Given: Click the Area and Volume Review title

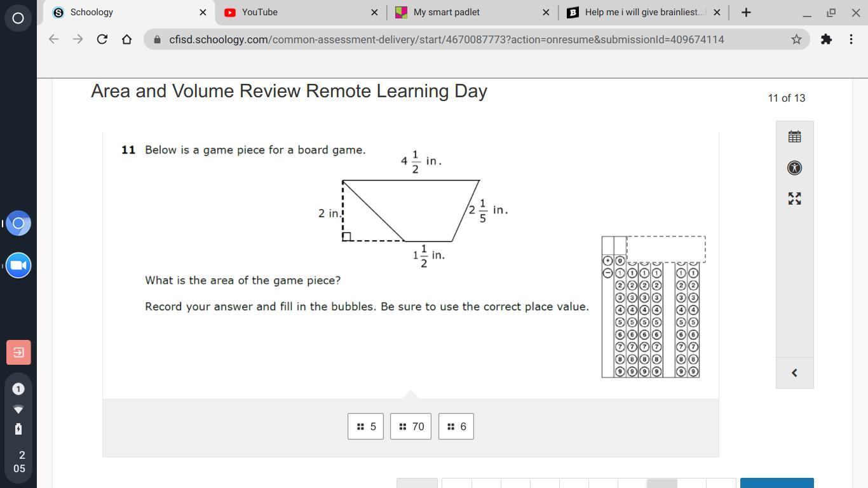Looking at the screenshot, I should [x=289, y=91].
